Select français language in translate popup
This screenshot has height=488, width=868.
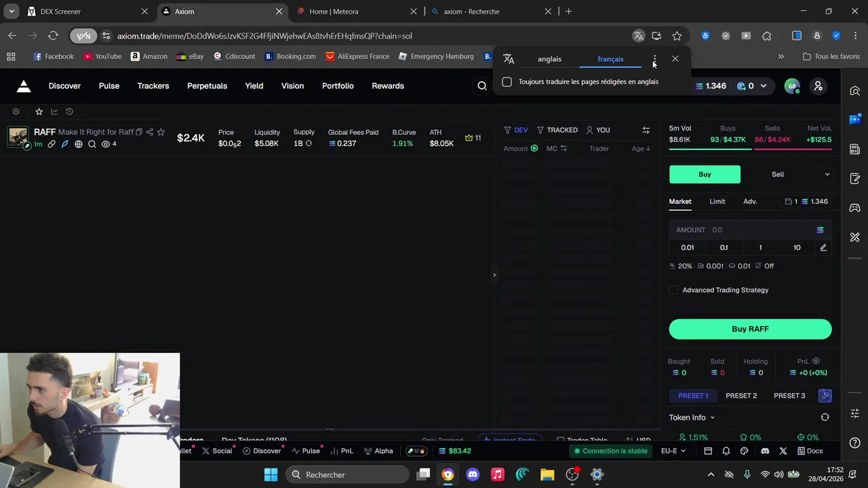pos(610,59)
